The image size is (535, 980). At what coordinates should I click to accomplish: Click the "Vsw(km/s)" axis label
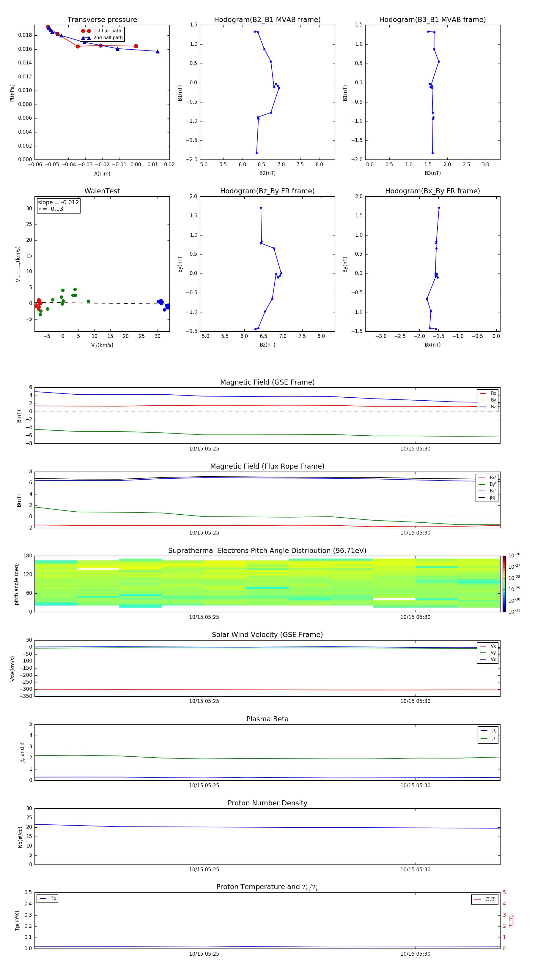point(12,668)
